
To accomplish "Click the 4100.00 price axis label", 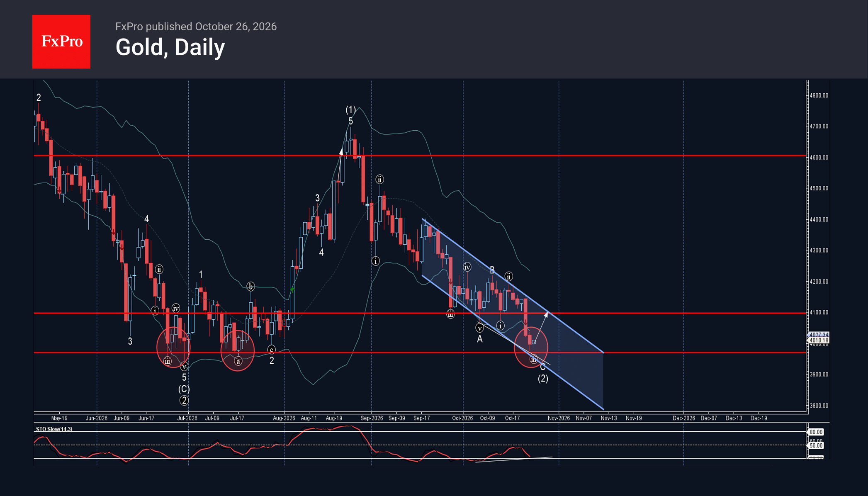I will [819, 312].
